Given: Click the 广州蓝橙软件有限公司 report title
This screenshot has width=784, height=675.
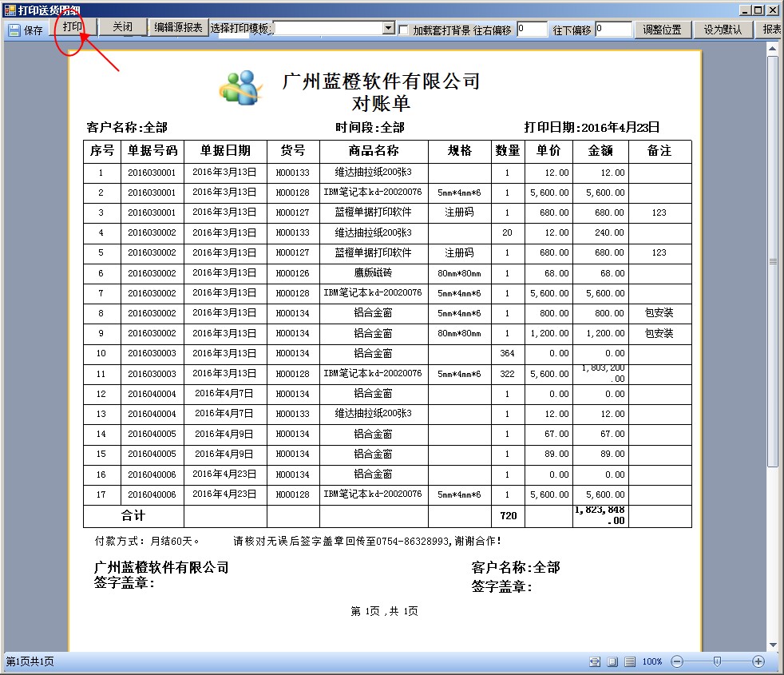Looking at the screenshot, I should pos(382,81).
